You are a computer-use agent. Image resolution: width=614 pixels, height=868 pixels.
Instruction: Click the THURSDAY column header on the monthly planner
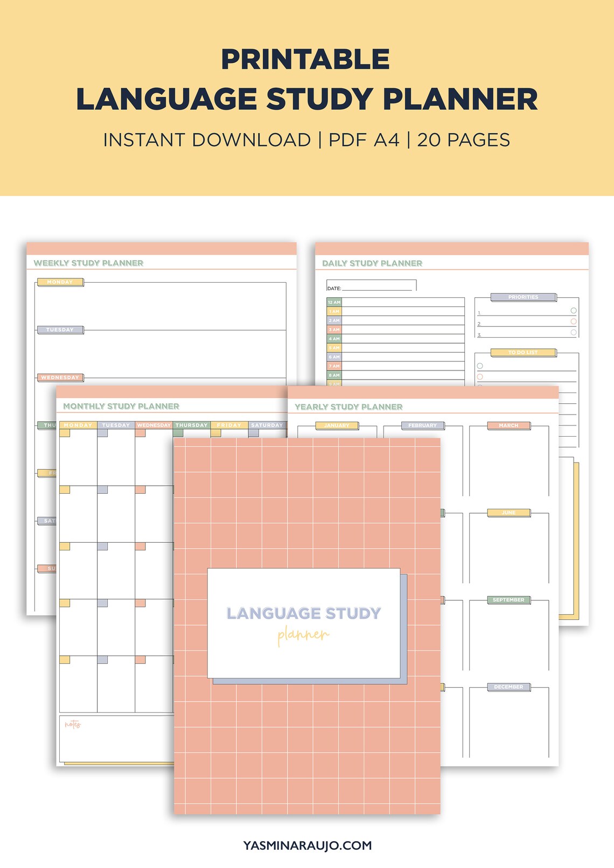tap(191, 425)
